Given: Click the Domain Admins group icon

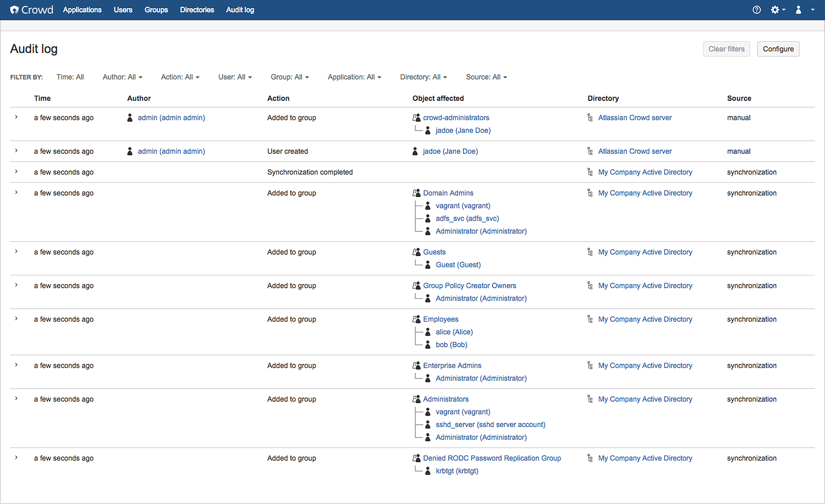Looking at the screenshot, I should pos(416,193).
